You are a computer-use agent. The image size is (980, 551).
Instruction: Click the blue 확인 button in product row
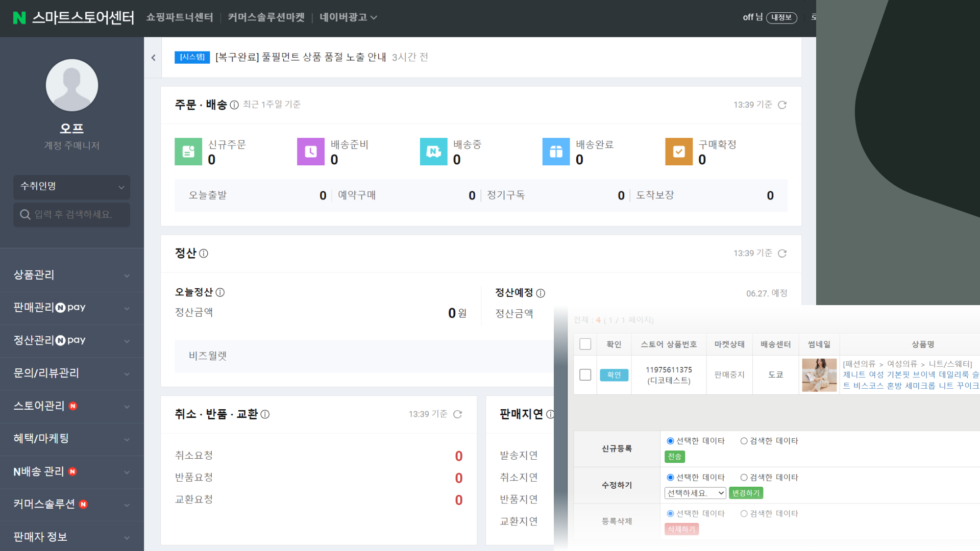614,375
